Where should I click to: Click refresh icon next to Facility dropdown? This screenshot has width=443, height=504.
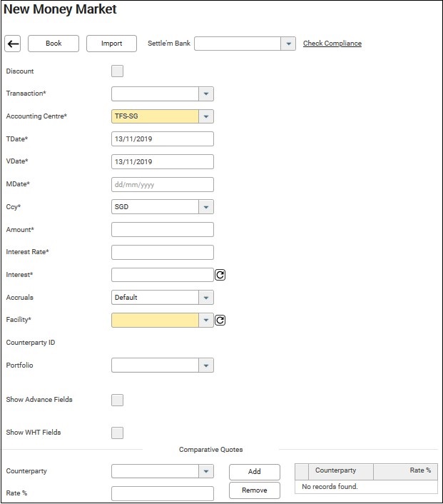point(220,321)
